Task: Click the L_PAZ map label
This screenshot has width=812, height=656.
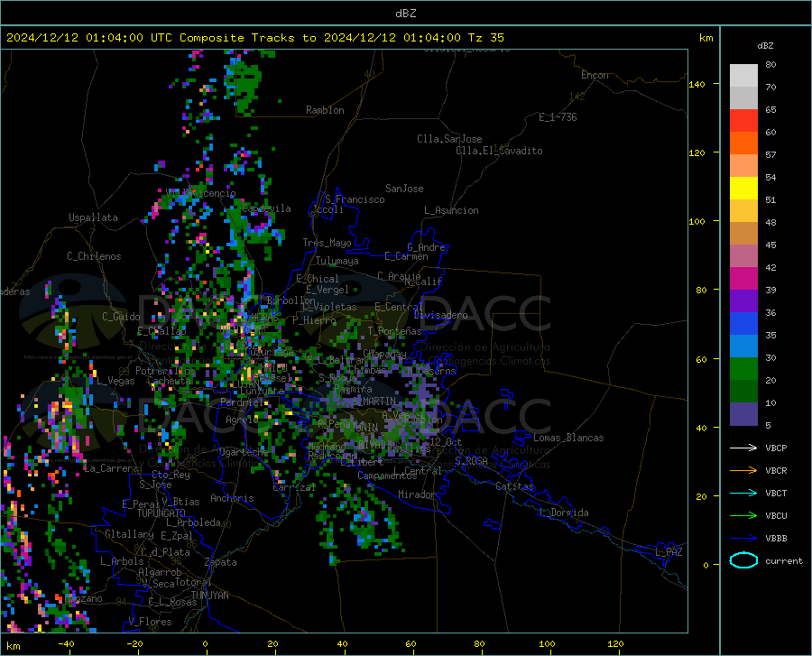Action: (x=669, y=552)
